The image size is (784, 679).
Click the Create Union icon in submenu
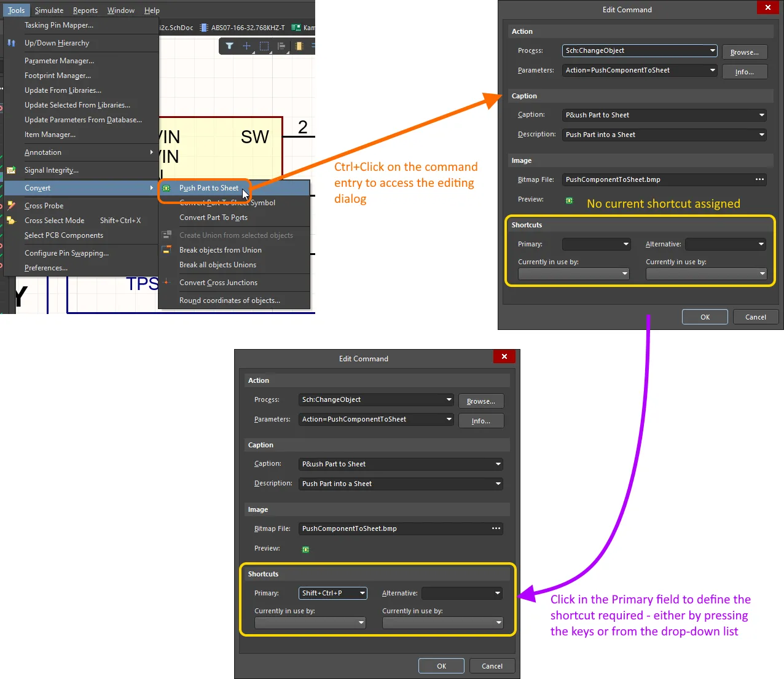click(x=167, y=235)
